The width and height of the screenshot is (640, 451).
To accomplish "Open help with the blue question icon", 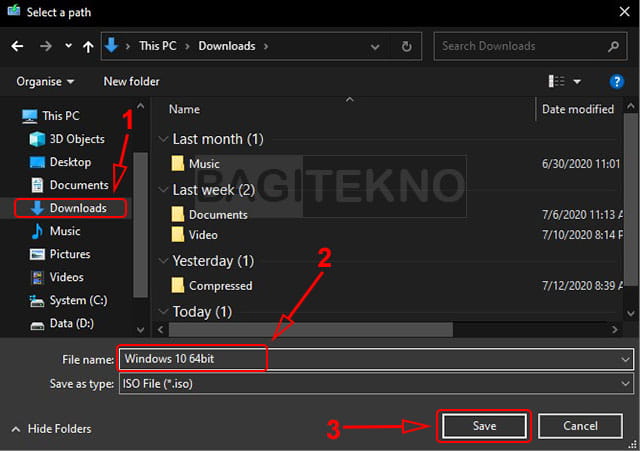I will 616,82.
